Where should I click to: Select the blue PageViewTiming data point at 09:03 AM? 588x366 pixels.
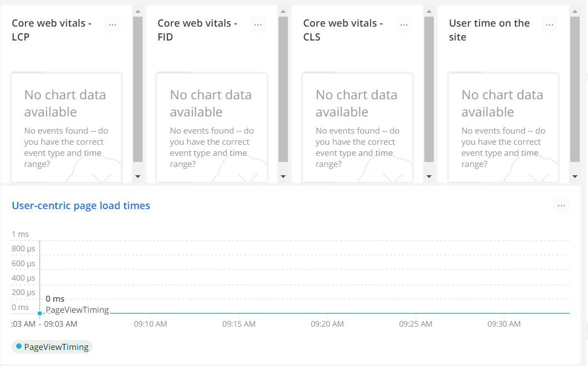point(39,313)
